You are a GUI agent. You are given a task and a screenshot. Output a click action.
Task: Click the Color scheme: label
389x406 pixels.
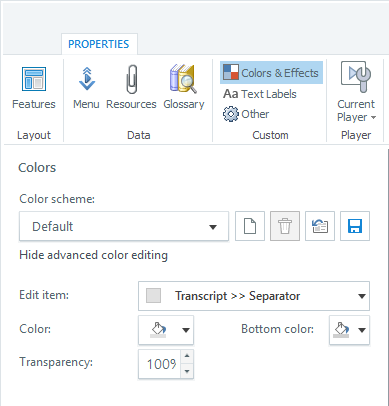(x=57, y=199)
